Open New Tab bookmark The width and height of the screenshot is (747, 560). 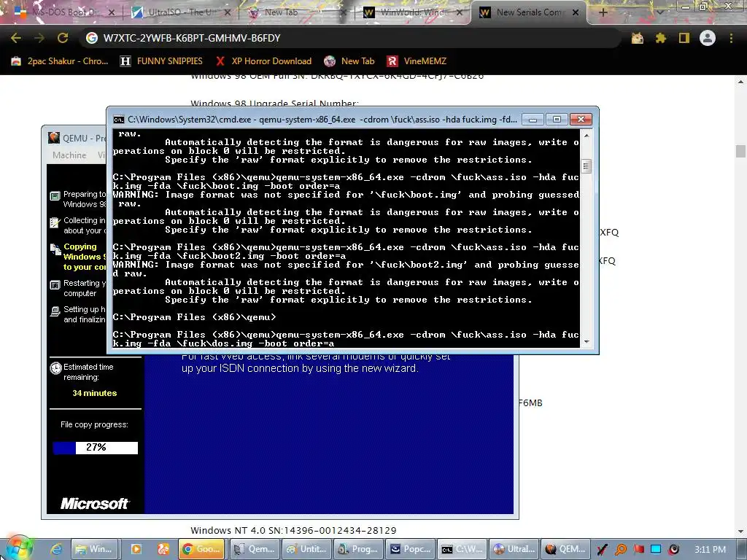[349, 61]
